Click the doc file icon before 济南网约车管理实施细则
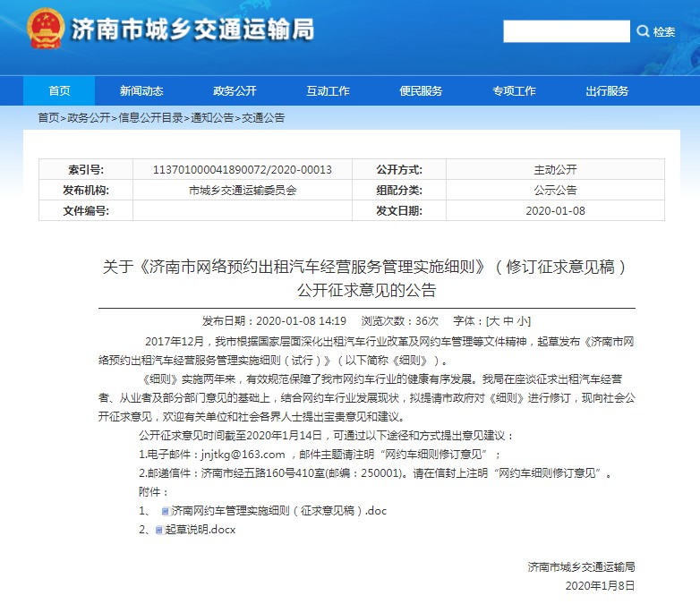 tap(166, 511)
